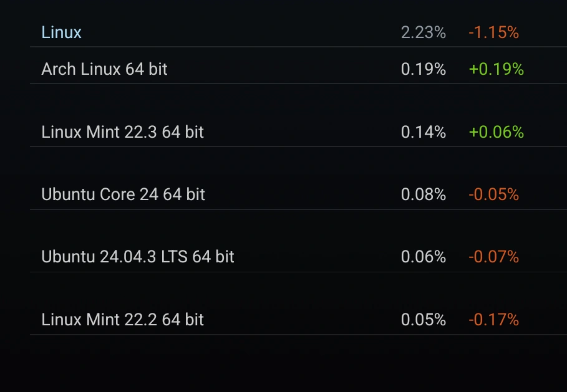This screenshot has height=392, width=567.
Task: Select the Ubuntu Core 24 64 bit entry
Action: [123, 194]
